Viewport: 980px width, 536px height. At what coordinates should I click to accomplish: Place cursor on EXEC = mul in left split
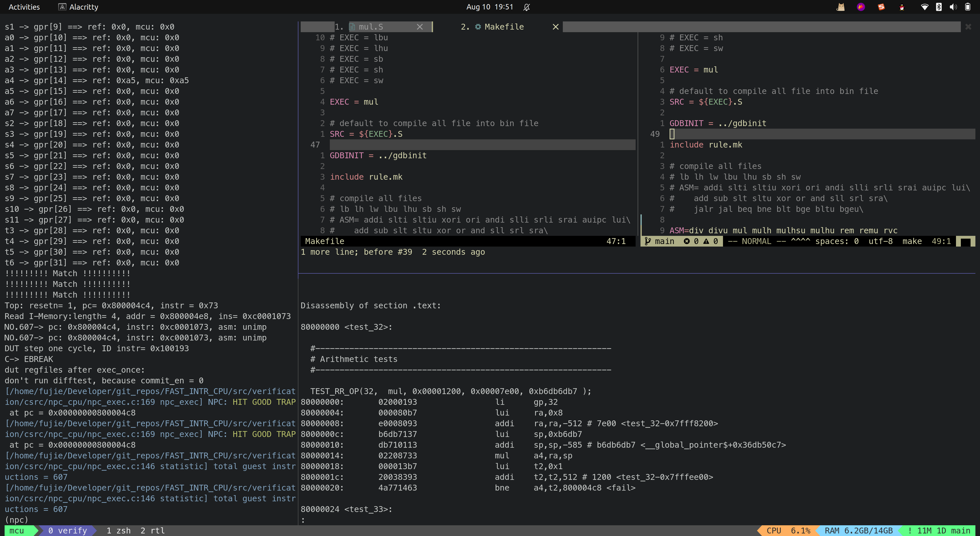coord(354,102)
